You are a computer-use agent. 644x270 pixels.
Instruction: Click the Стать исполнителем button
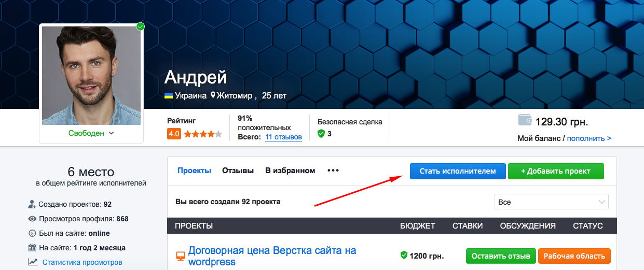click(x=458, y=171)
